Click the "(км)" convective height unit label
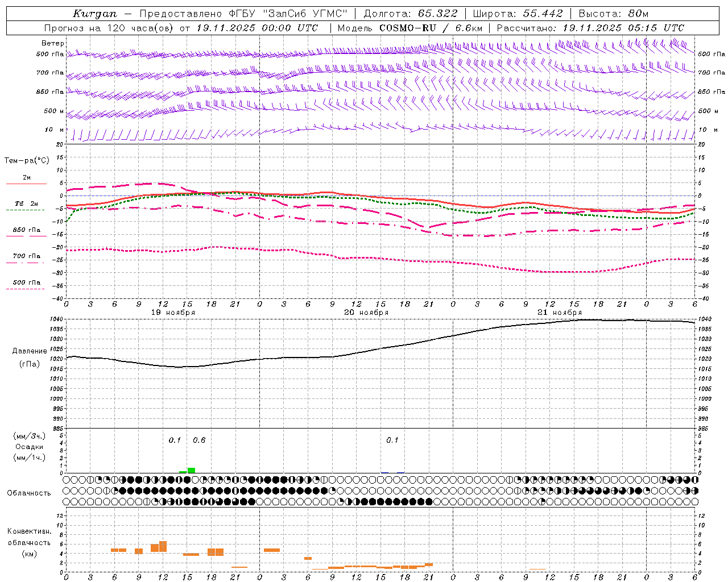Image resolution: width=728 pixels, height=582 pixels. click(x=30, y=554)
